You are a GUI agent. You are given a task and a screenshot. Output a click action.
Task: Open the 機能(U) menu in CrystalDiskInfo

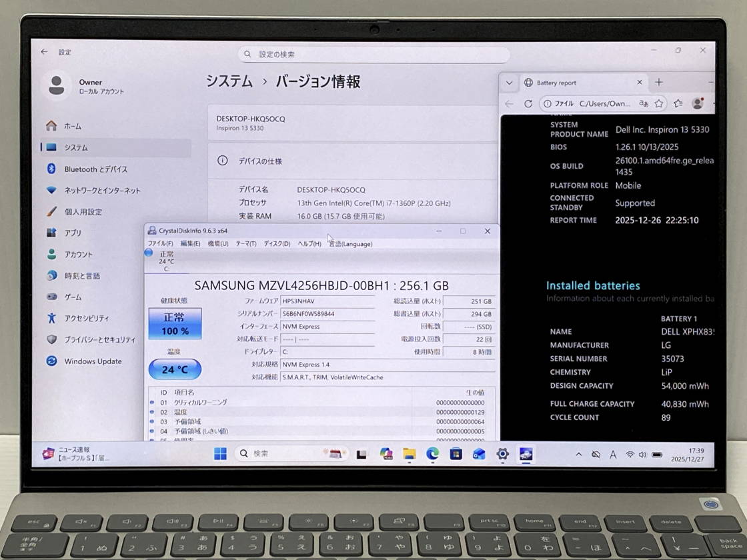[217, 244]
